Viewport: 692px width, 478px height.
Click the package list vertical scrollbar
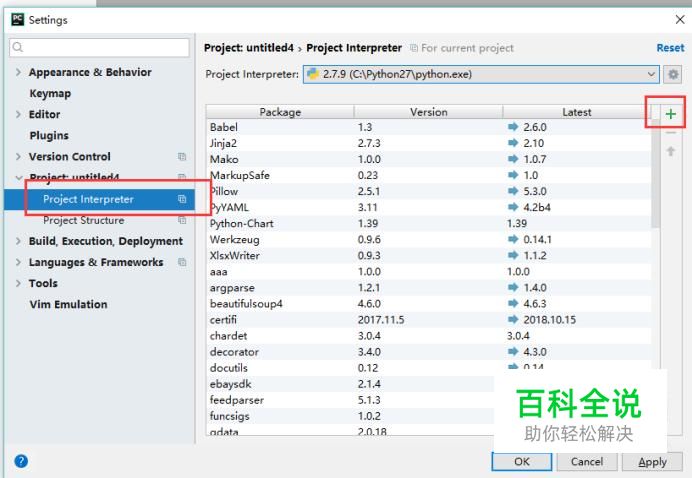click(656, 174)
